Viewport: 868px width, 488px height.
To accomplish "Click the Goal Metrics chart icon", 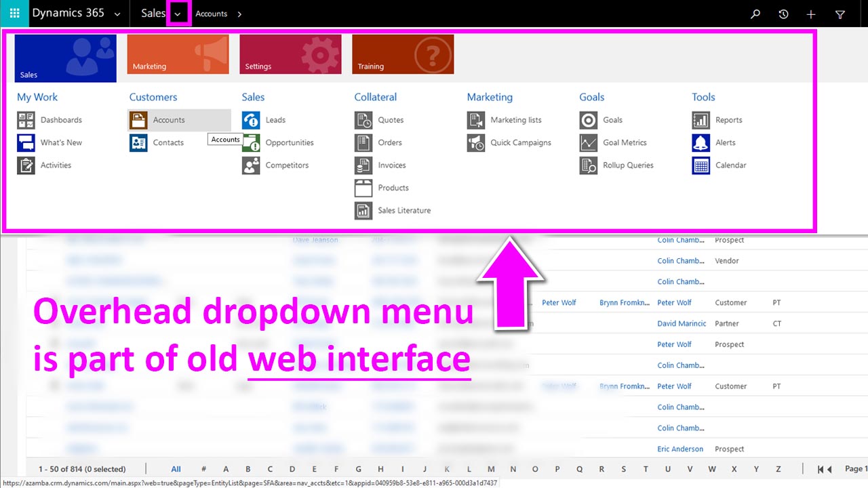I will [x=589, y=142].
